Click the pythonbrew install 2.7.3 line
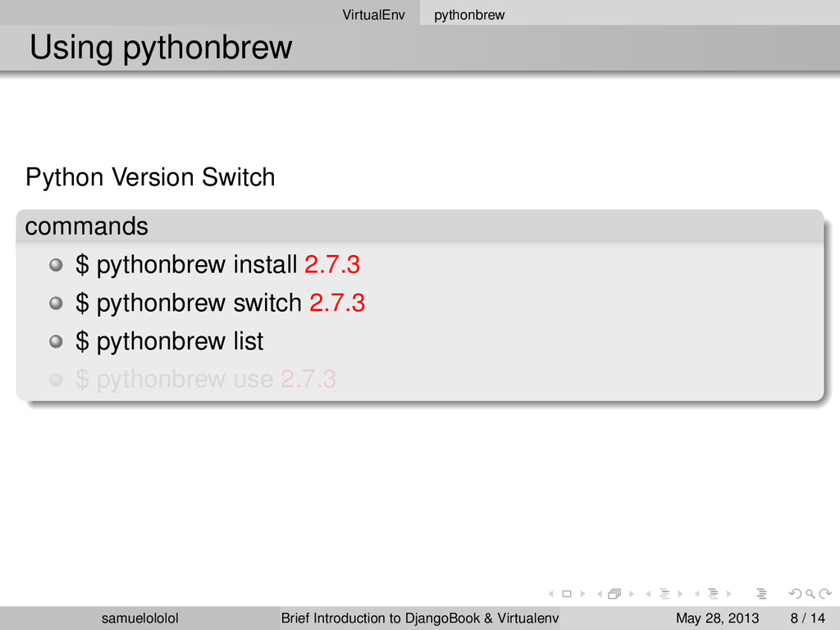 click(217, 265)
